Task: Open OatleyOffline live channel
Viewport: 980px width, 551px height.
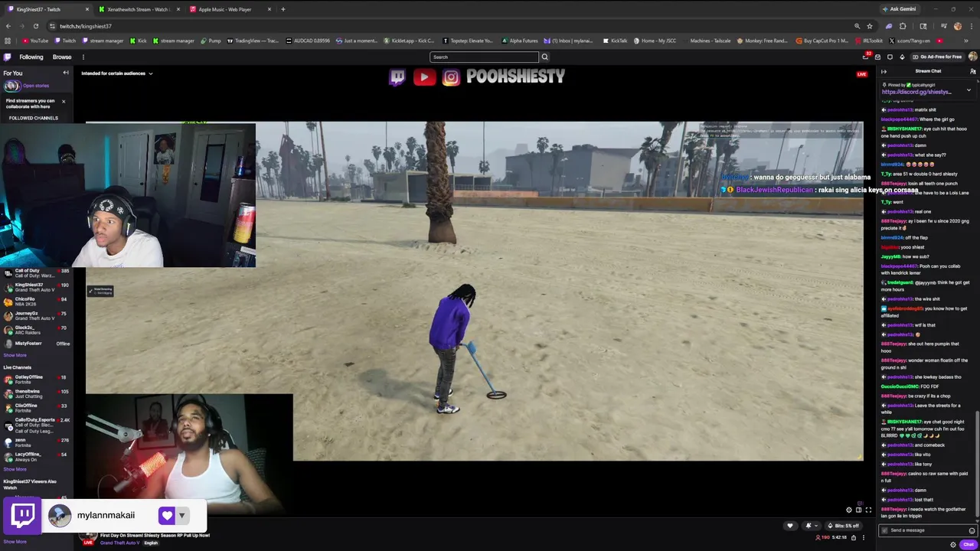Action: [x=37, y=380]
